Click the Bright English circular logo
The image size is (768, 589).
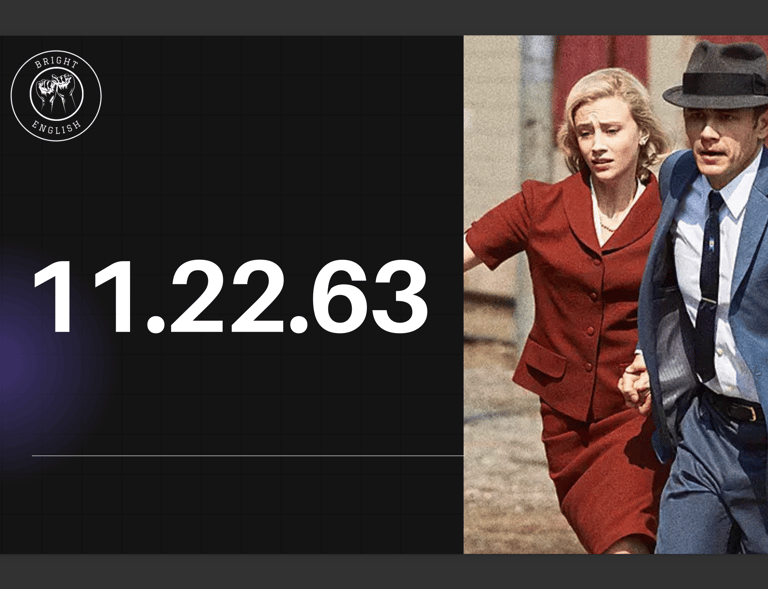pos(56,95)
